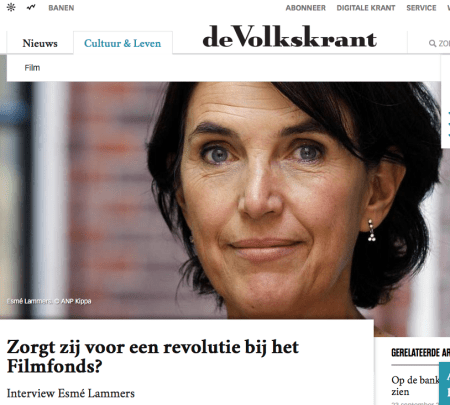Screen dimensions: 450x405
Task: Select the Cultuur & Leven tab
Action: pyautogui.click(x=123, y=43)
